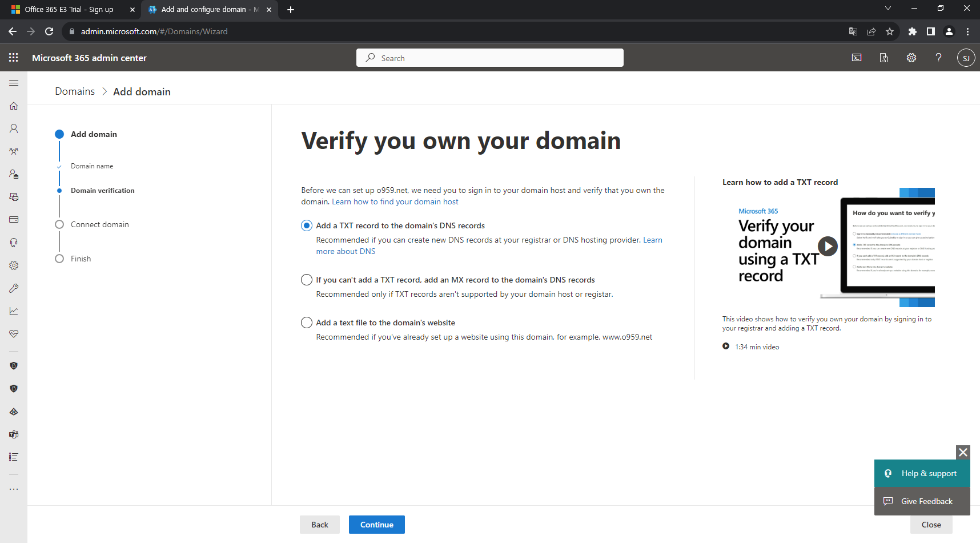Open the SJ account avatar
980x544 pixels.
[966, 58]
